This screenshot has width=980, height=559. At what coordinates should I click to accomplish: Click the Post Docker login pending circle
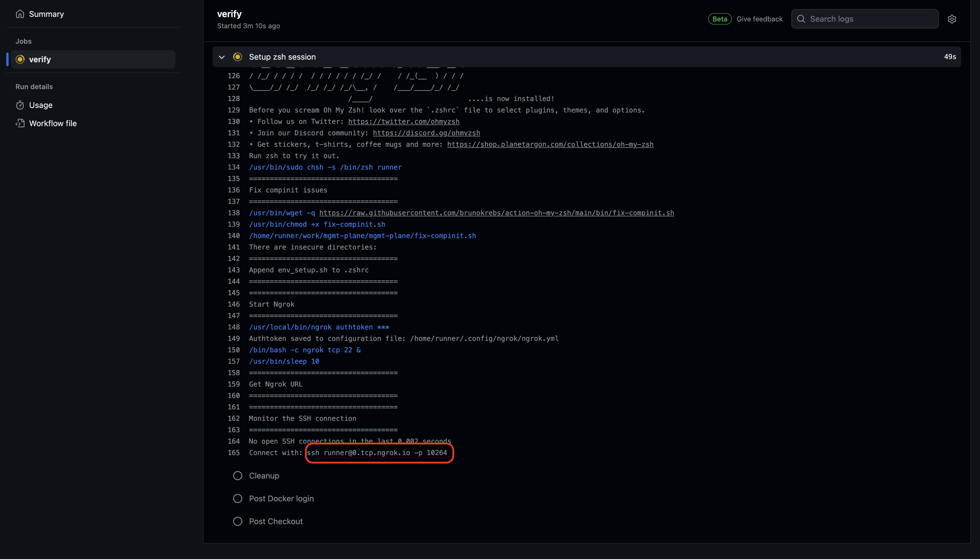[237, 498]
